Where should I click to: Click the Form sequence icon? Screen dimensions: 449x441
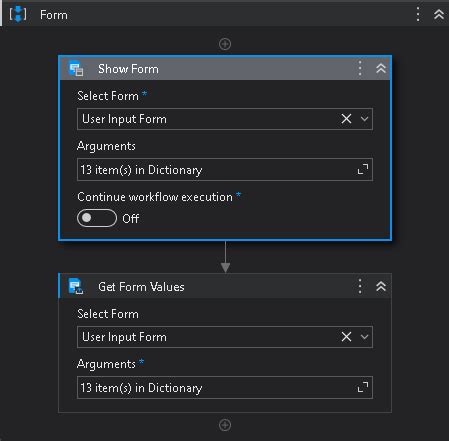pyautogui.click(x=18, y=14)
